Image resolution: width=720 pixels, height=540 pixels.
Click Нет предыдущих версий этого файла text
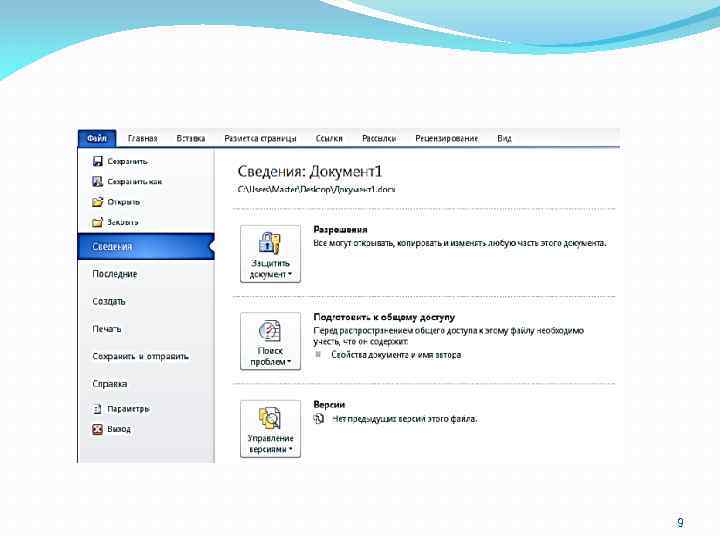(405, 419)
